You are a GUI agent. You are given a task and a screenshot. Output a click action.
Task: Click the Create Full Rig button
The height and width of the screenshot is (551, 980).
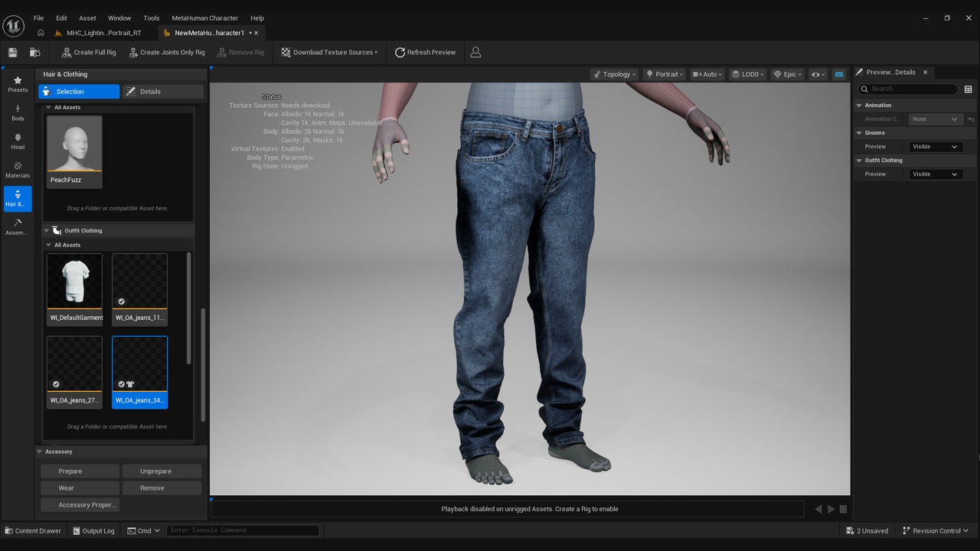tap(88, 52)
